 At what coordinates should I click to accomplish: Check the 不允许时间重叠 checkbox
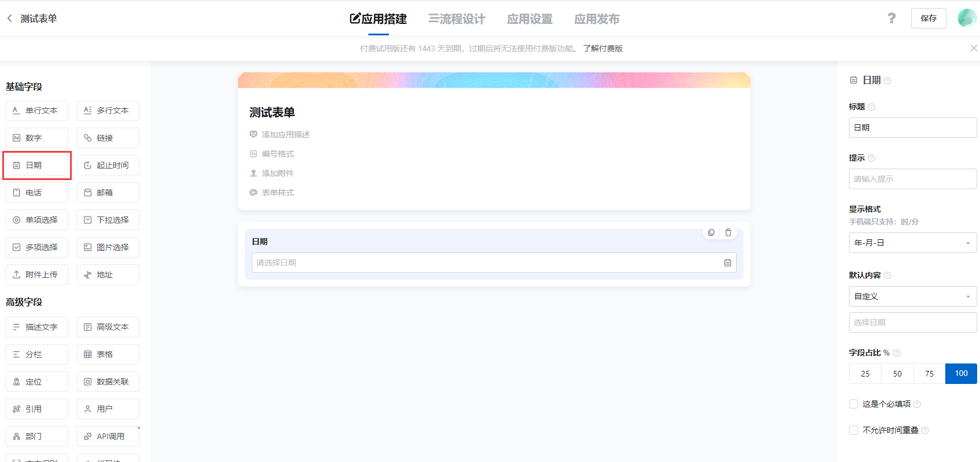click(854, 430)
